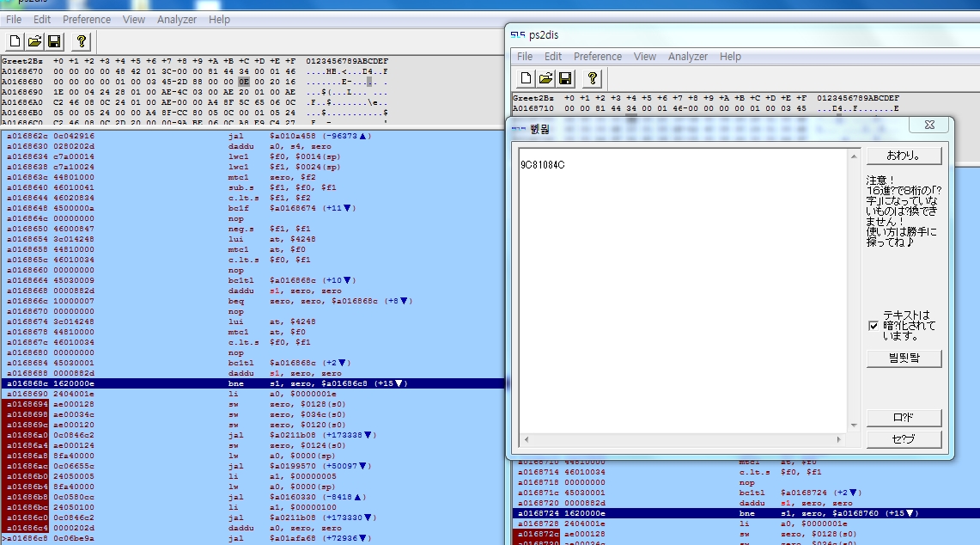Open Preference menu in left ps2dis window
The width and height of the screenshot is (980, 545).
click(x=87, y=20)
